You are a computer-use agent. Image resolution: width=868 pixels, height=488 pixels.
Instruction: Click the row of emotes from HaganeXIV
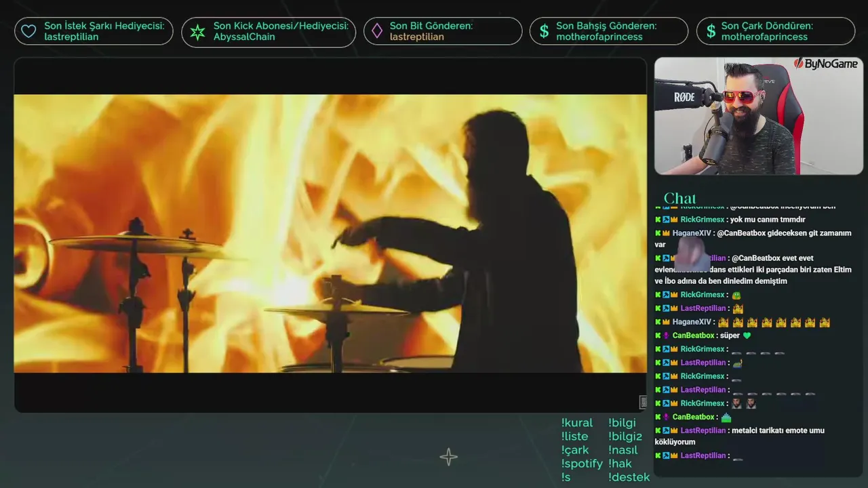click(x=774, y=323)
